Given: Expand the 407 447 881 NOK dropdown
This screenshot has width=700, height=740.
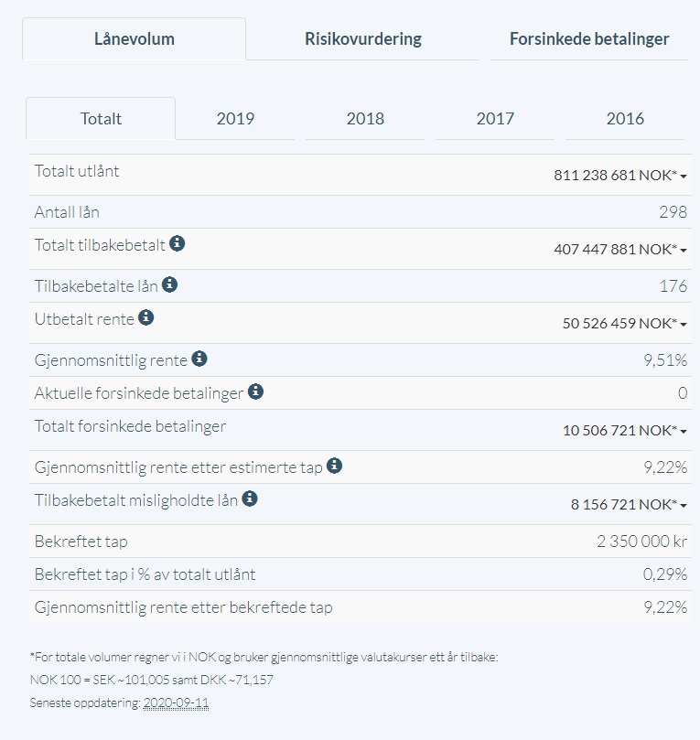Looking at the screenshot, I should pyautogui.click(x=619, y=249).
